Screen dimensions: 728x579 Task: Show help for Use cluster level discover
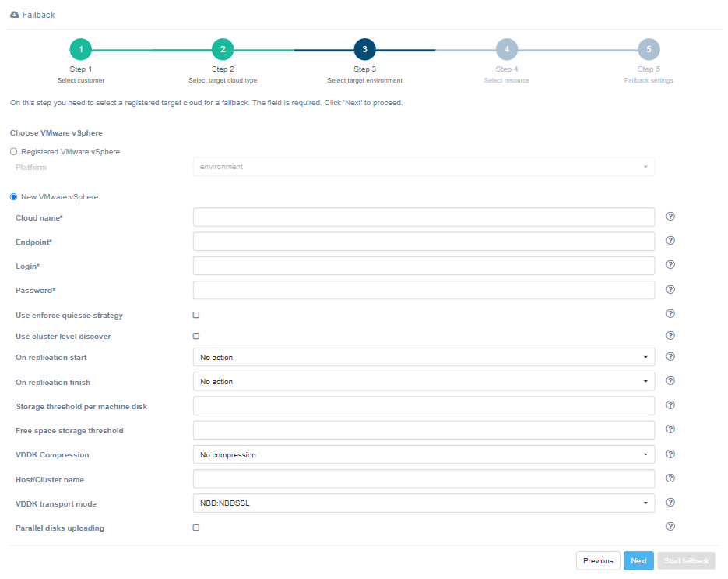670,336
